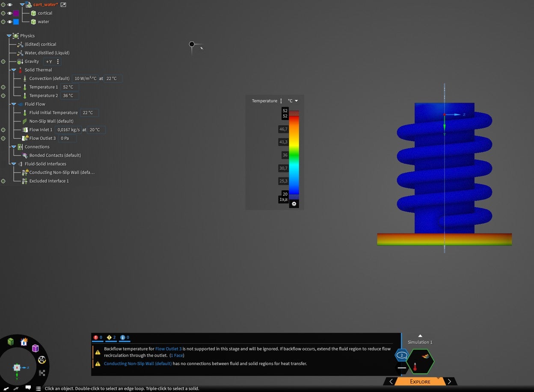Toggle the eye visibility for water
534x392 pixels.
point(10,22)
